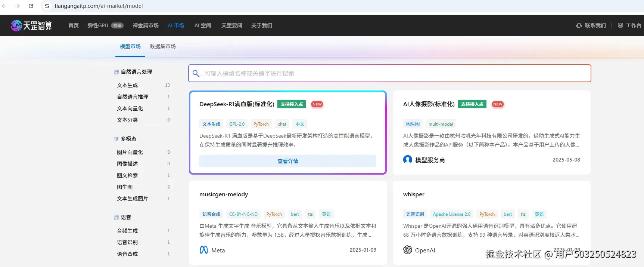
Task: Click the 模型服务商 avatar icon
Action: 408,160
